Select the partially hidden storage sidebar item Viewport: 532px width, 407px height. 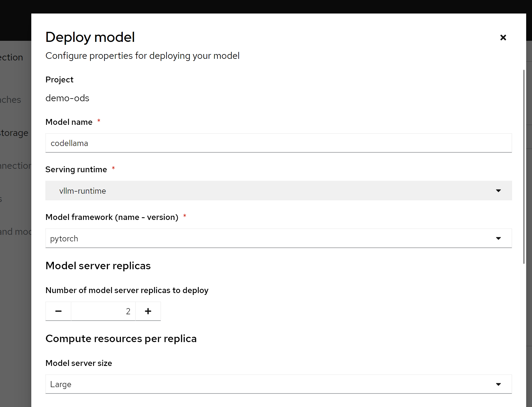click(14, 133)
